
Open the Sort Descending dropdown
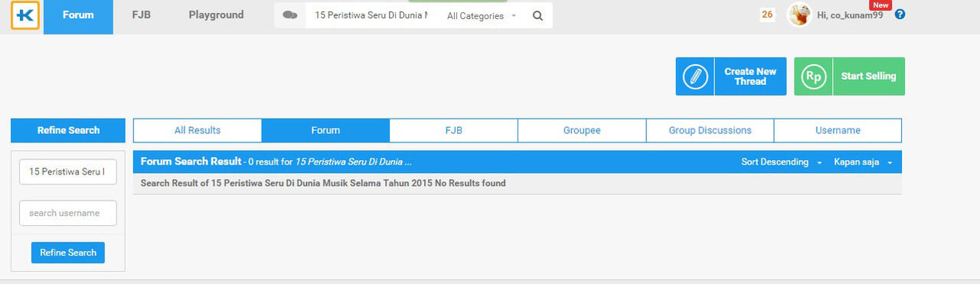pos(782,162)
